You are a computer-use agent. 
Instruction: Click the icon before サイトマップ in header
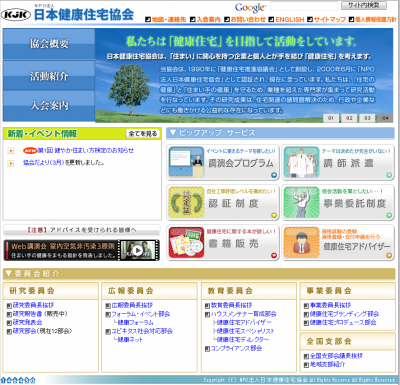(310, 20)
